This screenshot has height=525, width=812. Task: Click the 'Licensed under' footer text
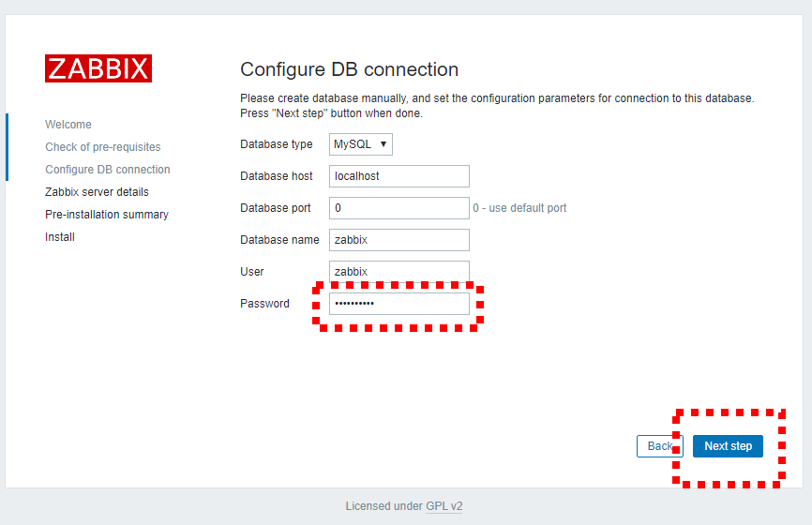384,506
